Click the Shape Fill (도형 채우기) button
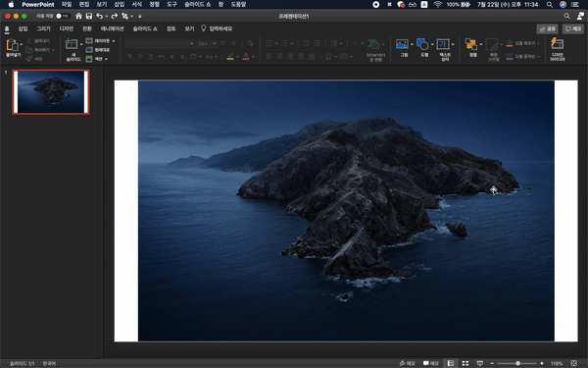This screenshot has height=368, width=588. click(522, 43)
